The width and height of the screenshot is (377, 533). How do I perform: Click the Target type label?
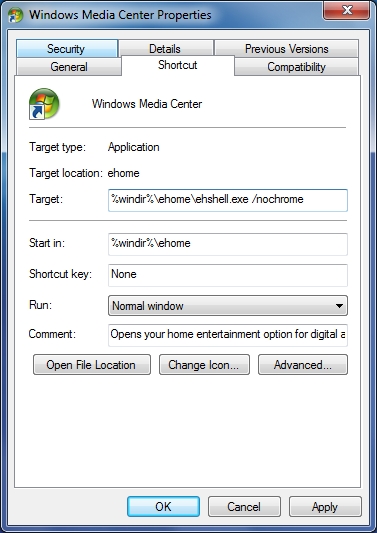pos(57,147)
